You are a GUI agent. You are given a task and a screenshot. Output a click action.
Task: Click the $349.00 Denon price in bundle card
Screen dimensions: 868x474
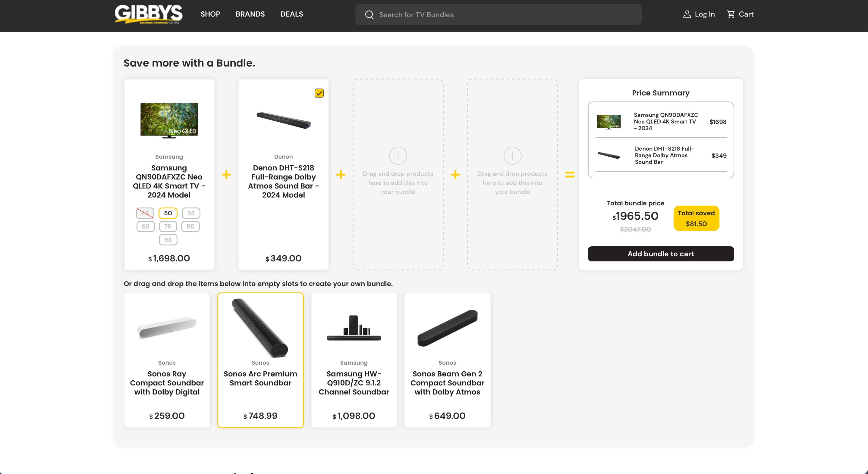click(x=283, y=259)
